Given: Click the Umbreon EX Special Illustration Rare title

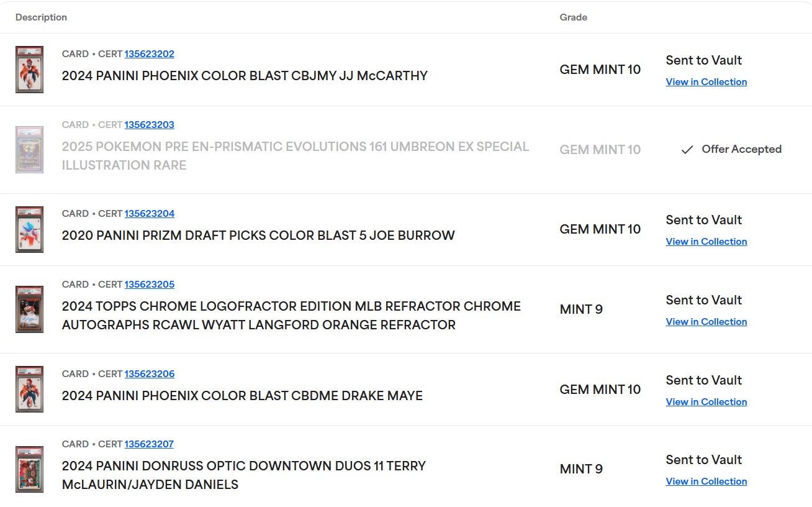Looking at the screenshot, I should point(295,156).
